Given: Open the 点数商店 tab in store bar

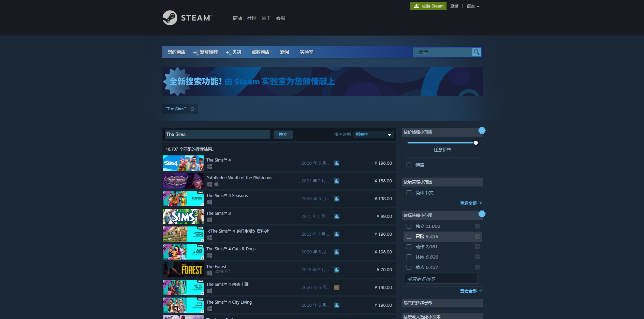Looking at the screenshot, I should click(260, 52).
